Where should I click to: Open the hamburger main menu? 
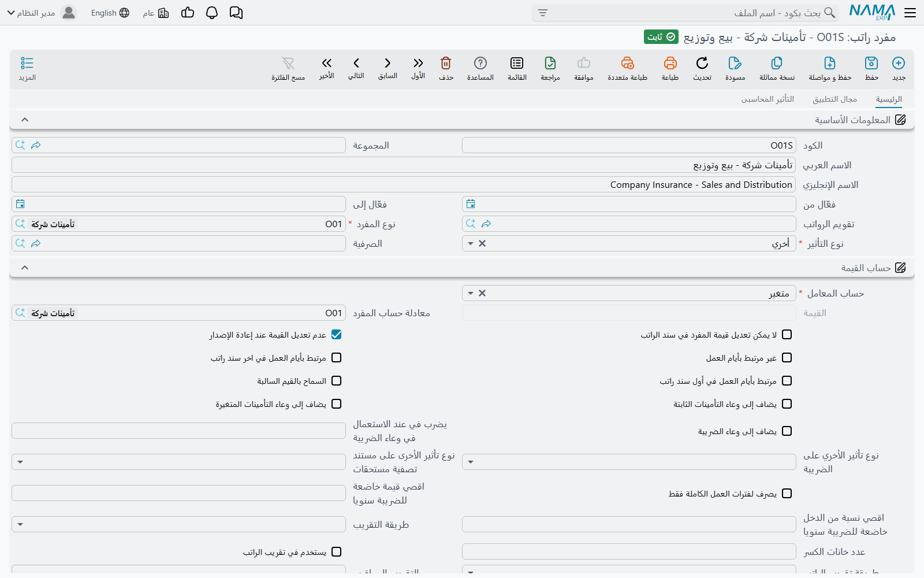(910, 13)
